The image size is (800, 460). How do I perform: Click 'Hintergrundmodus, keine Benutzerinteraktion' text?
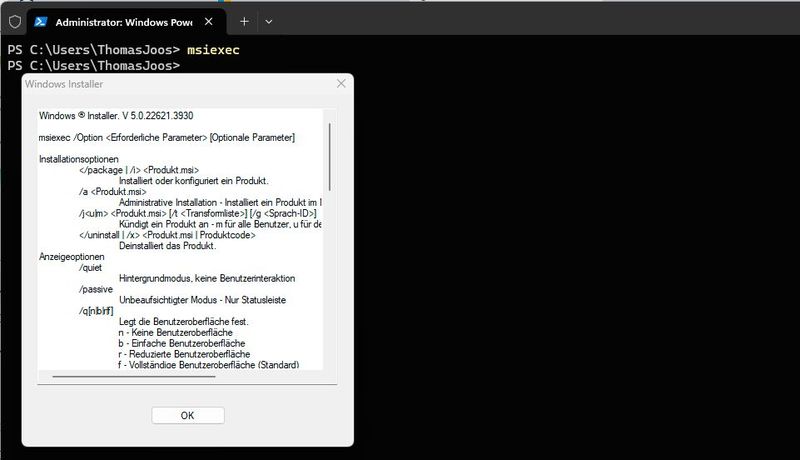pos(207,278)
